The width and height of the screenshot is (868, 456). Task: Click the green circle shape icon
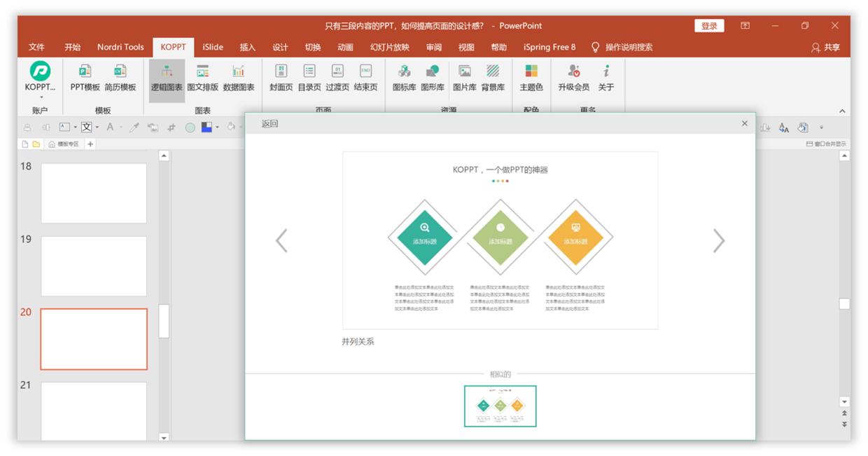(190, 127)
